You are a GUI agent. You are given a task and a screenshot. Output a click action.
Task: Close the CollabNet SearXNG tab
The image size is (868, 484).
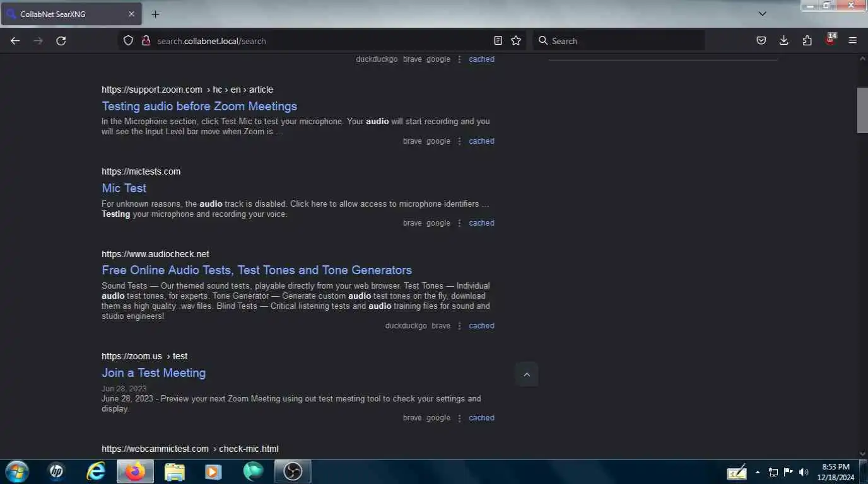click(x=131, y=14)
